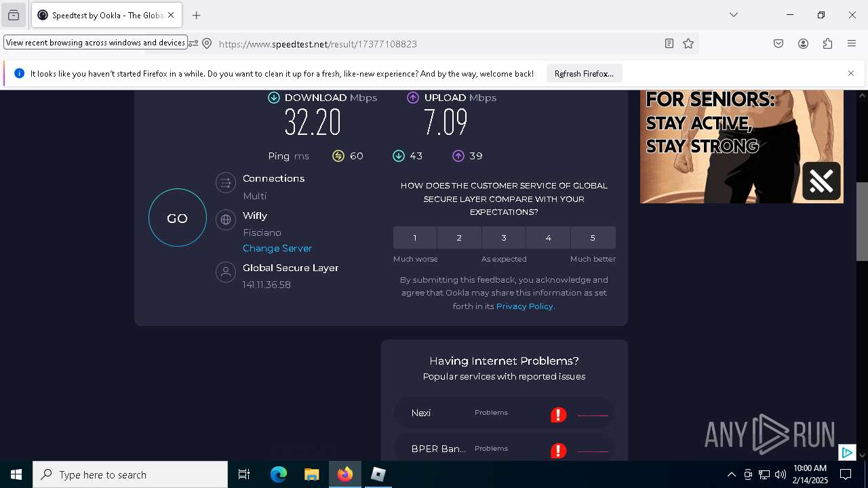Click the user icon beside Global Secure Layer
The image size is (868, 488).
(x=226, y=272)
